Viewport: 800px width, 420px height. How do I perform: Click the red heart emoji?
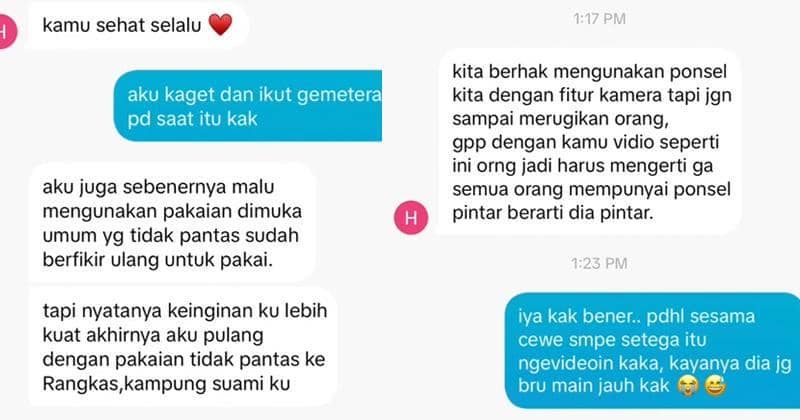(220, 24)
